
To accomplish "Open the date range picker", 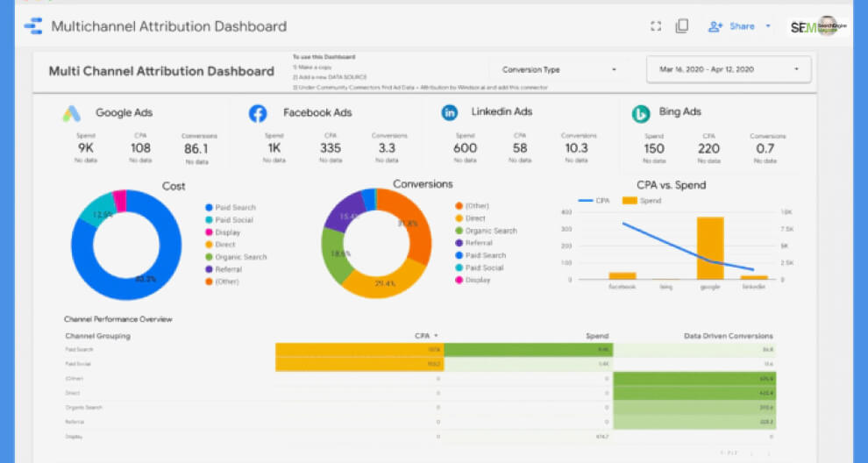I will pos(728,69).
